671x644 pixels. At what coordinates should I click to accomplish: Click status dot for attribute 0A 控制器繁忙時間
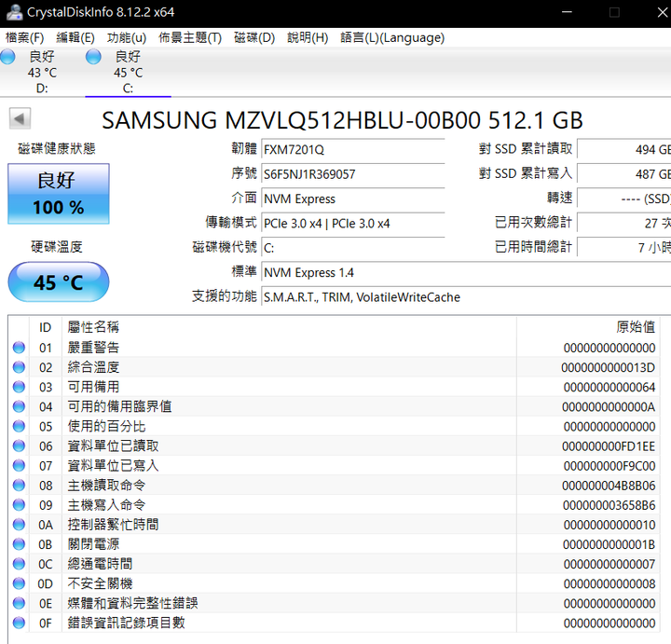(19, 525)
